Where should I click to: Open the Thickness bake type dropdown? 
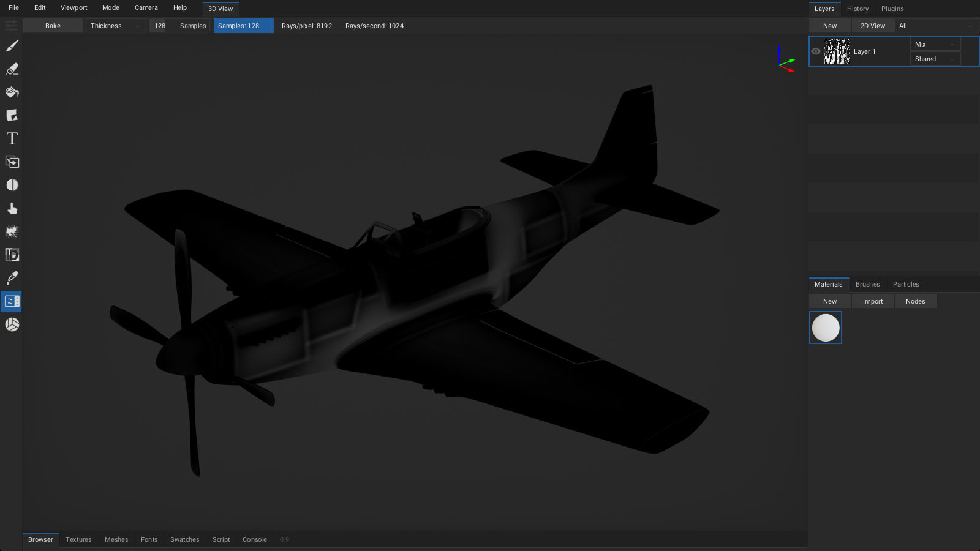115,26
